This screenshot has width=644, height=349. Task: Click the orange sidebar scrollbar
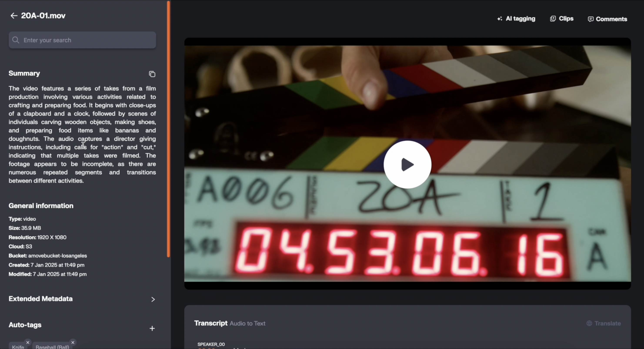tap(169, 129)
